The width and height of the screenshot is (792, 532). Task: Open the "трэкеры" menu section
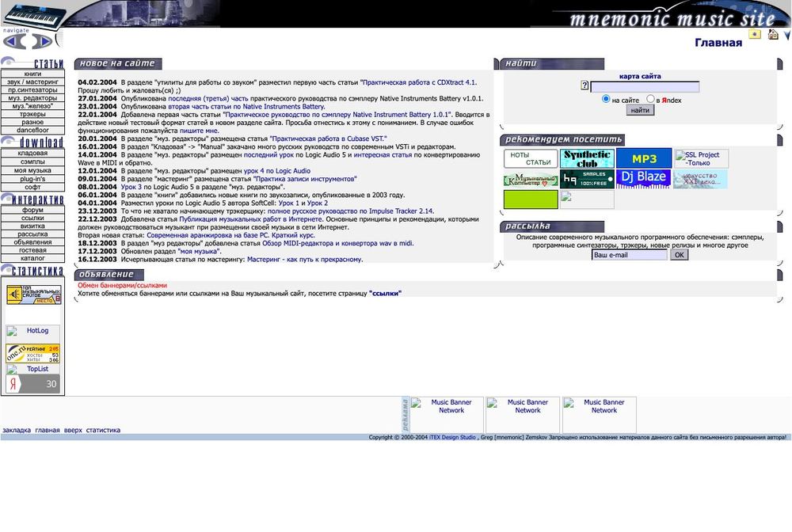click(x=32, y=114)
